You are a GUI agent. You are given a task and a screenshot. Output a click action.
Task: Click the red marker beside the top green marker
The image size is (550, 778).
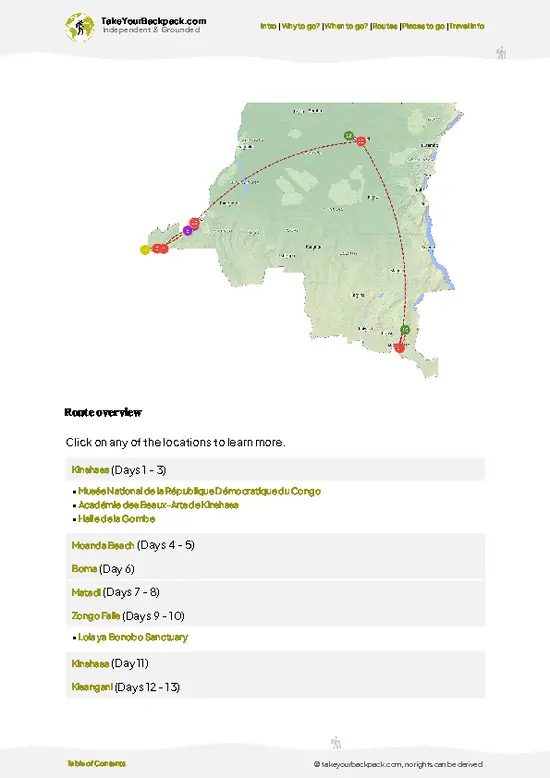(361, 141)
